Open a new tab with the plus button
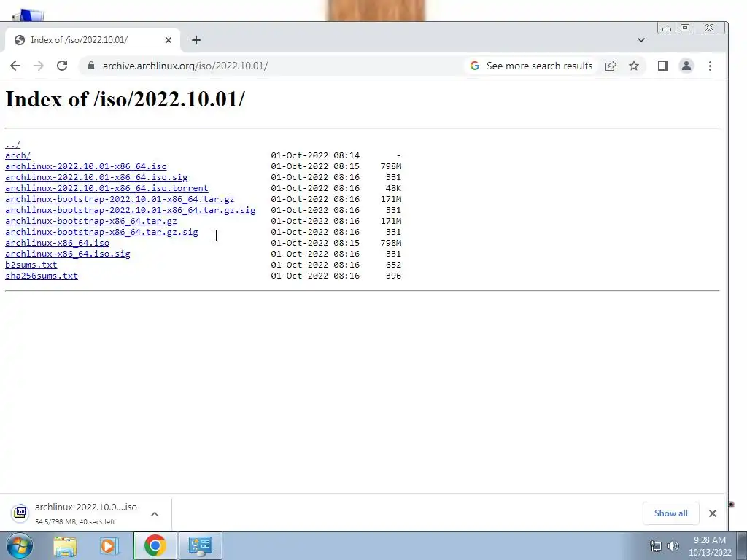747x560 pixels. (x=196, y=40)
